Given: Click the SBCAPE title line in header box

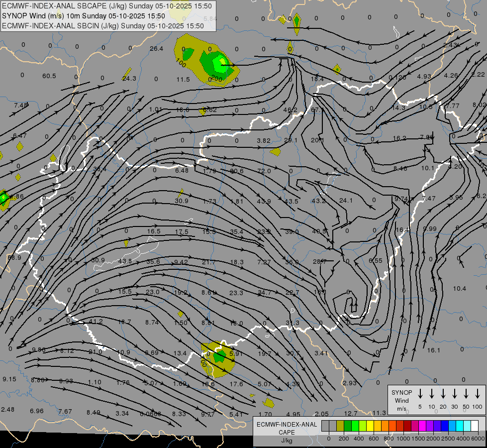Looking at the screenshot, I should click(107, 6).
